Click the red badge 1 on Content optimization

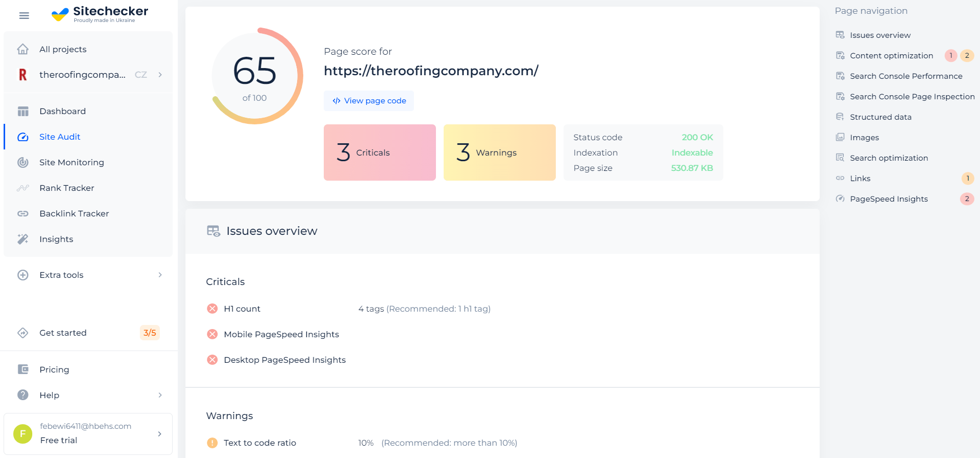[951, 55]
